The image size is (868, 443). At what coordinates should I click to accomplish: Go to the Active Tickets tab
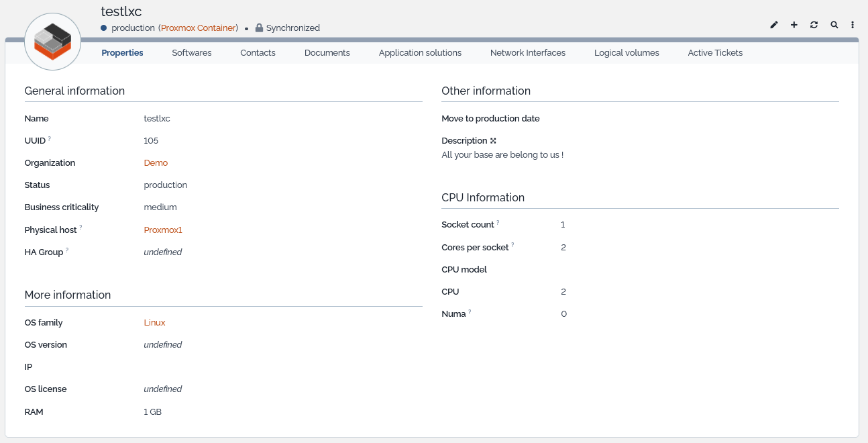[x=715, y=53]
